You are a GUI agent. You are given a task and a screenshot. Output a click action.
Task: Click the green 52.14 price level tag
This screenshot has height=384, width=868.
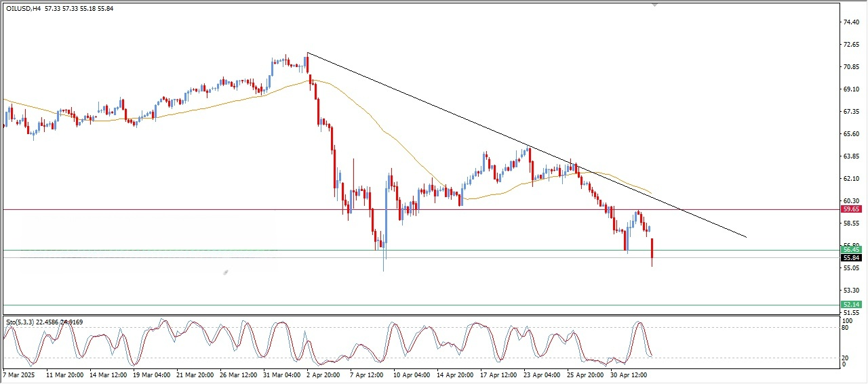click(x=851, y=305)
